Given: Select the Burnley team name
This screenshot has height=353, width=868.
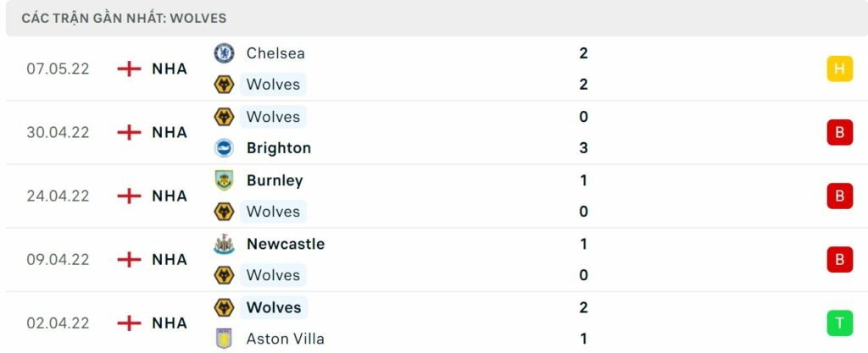Looking at the screenshot, I should tap(275, 180).
